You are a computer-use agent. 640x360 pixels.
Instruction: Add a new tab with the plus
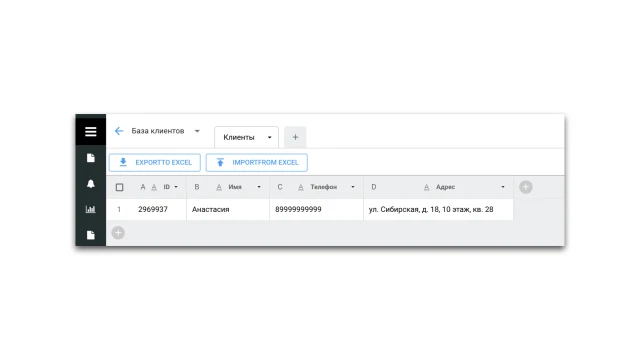tap(295, 138)
